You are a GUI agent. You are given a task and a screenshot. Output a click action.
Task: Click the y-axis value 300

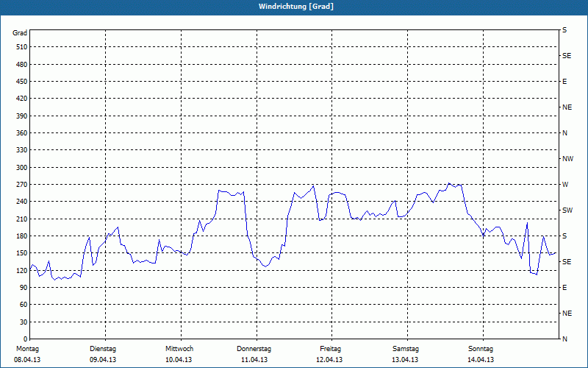point(21,168)
